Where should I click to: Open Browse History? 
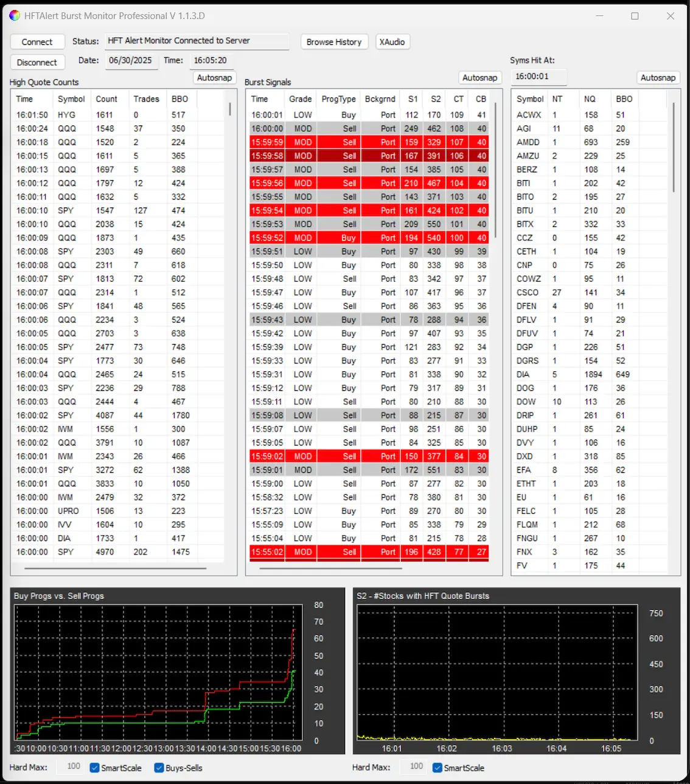pyautogui.click(x=334, y=42)
